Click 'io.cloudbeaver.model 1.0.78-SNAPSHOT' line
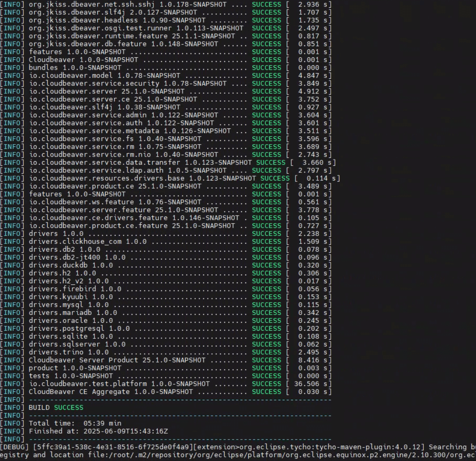The image size is (476, 461). [166, 75]
